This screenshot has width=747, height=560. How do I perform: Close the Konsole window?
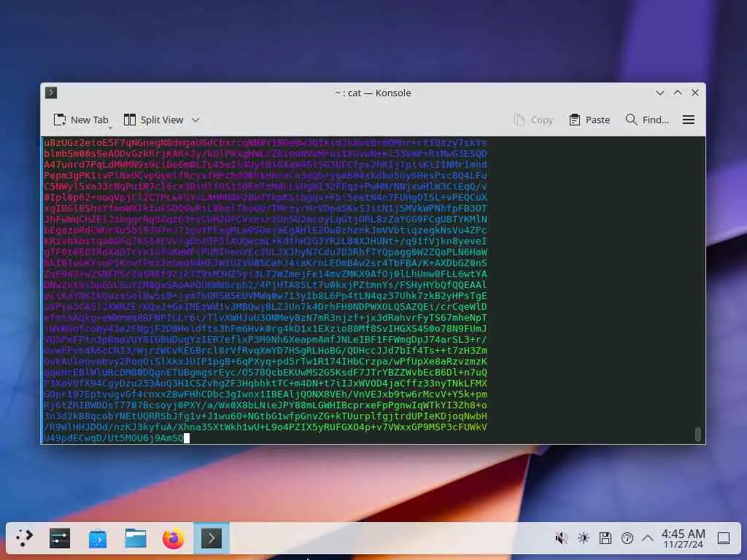695,93
